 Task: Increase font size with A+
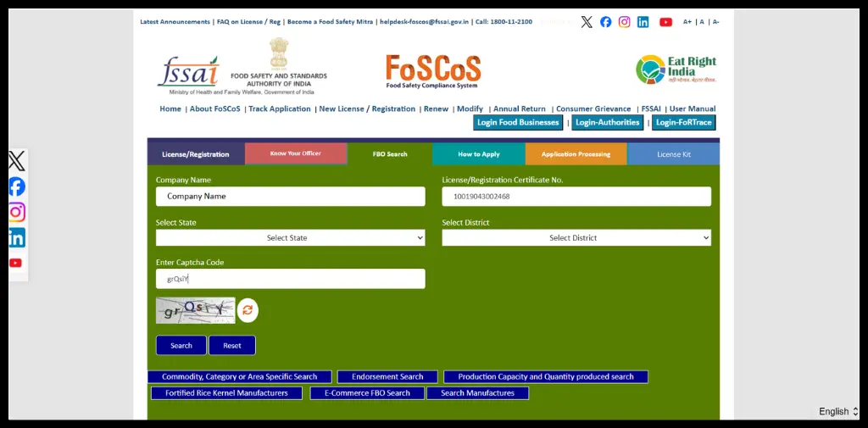coord(687,21)
